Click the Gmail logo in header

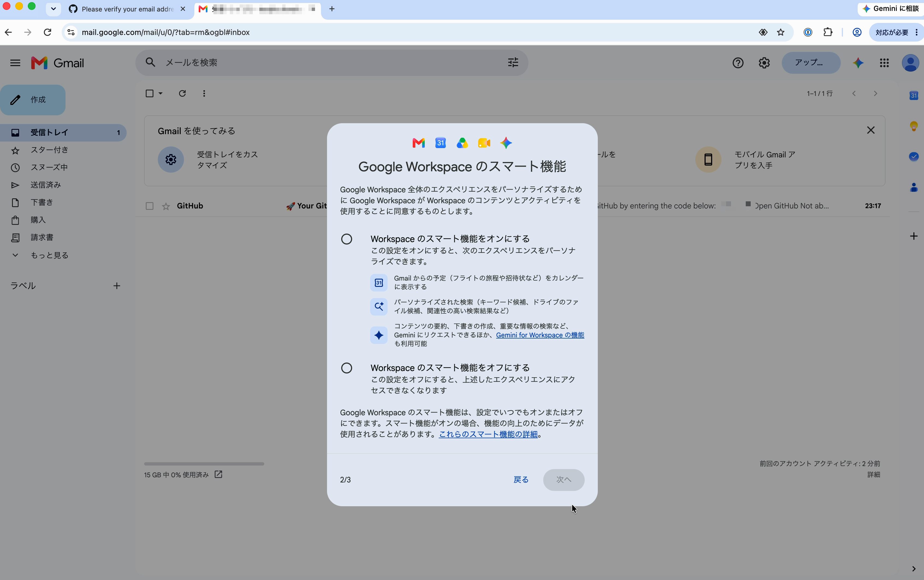[58, 63]
